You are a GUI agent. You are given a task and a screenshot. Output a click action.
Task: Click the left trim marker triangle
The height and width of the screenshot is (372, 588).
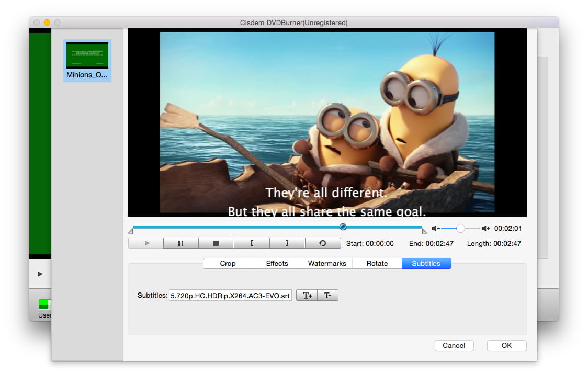tap(130, 231)
